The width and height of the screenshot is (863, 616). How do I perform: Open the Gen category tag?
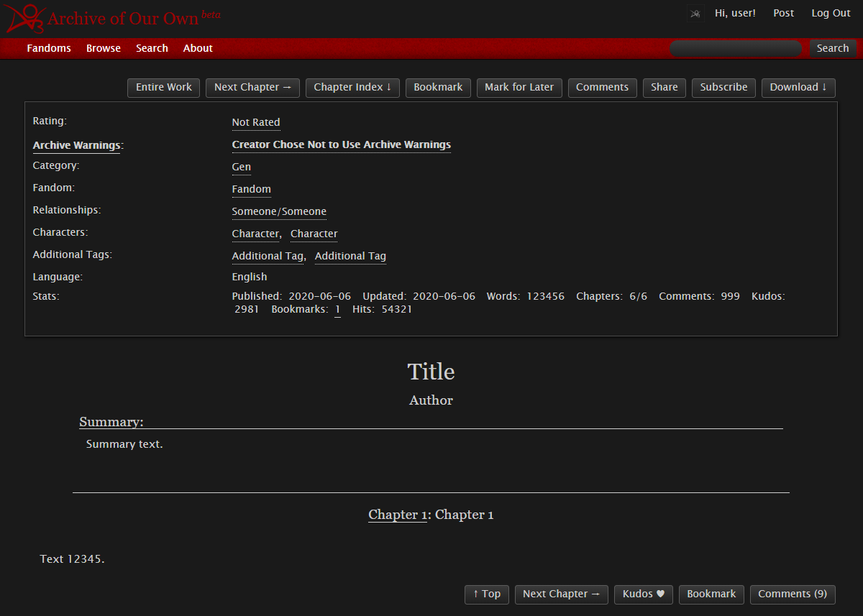[x=241, y=167]
